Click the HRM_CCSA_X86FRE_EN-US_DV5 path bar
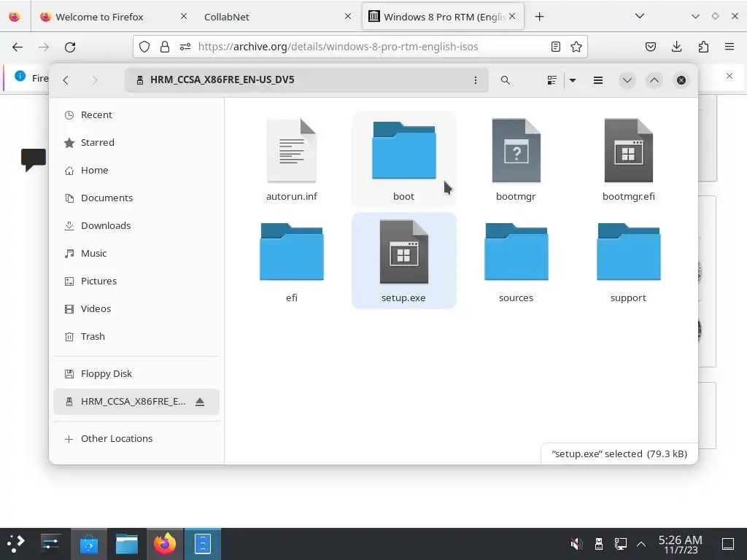The height and width of the screenshot is (560, 747). pos(306,80)
